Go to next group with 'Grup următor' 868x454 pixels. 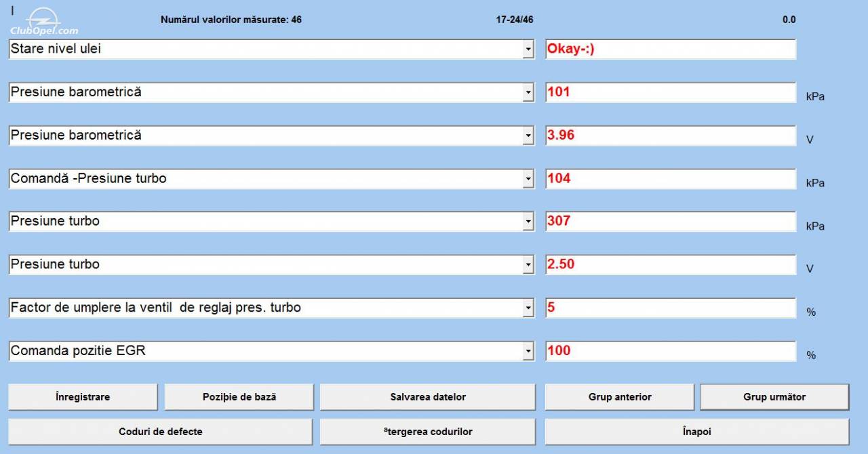click(x=774, y=397)
